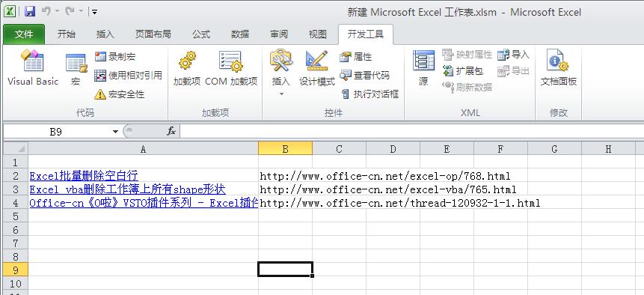Select column G header
The height and width of the screenshot is (295, 644).
point(554,149)
